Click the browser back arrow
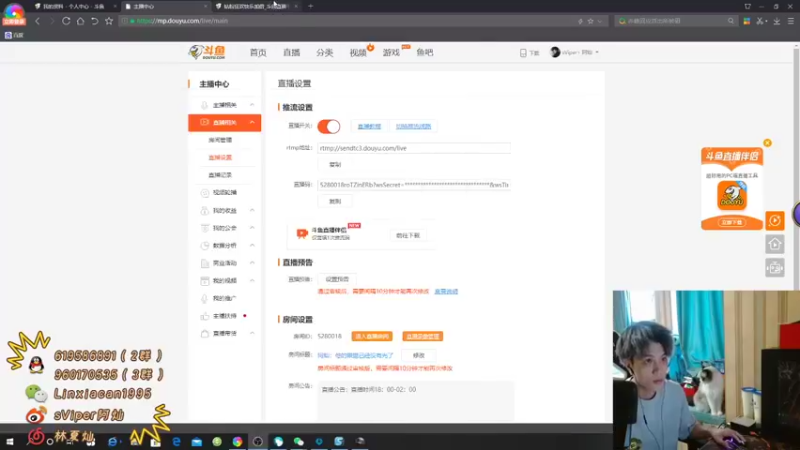Screen dimensions: 800x450 click(x=37, y=21)
